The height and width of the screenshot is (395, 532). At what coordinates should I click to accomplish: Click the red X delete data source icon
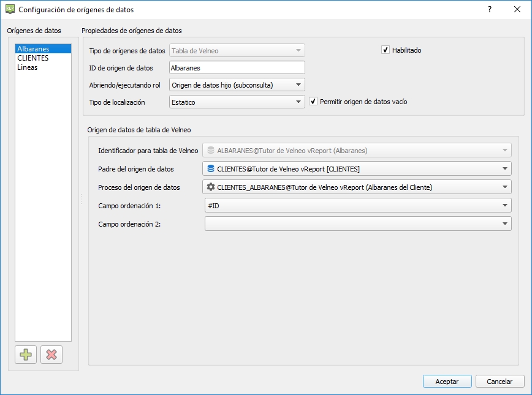51,355
